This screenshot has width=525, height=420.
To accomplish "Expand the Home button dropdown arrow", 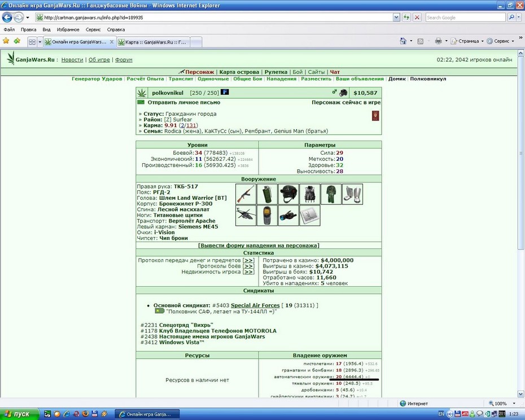I will (411, 41).
